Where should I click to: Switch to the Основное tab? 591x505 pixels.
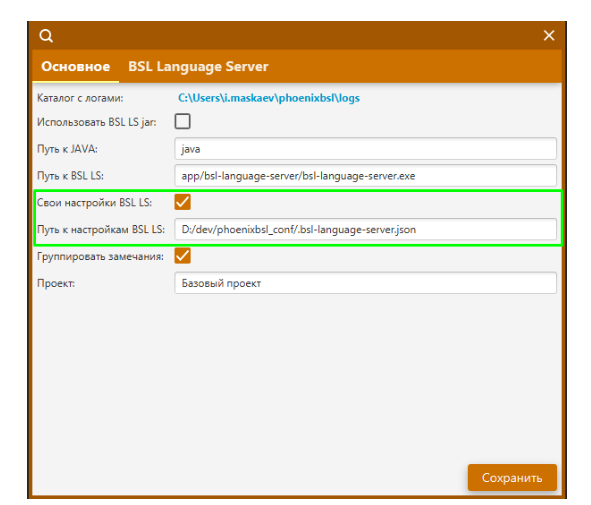[75, 66]
